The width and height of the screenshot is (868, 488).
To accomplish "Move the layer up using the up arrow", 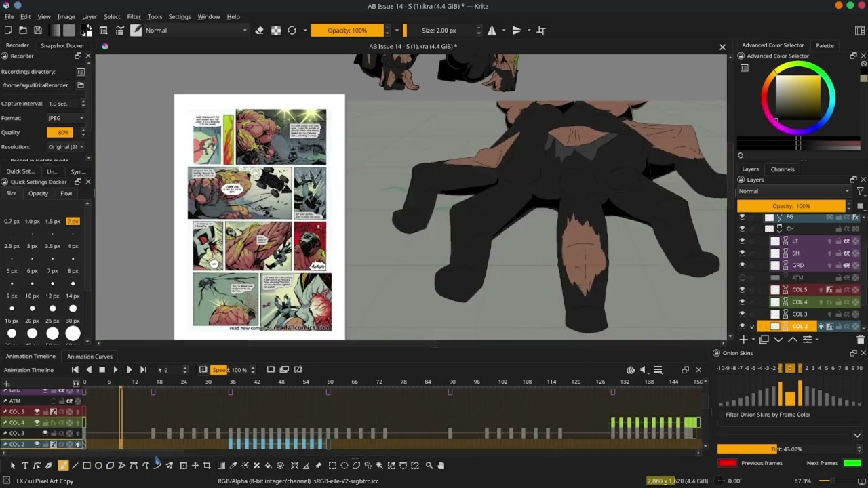I will [x=793, y=340].
